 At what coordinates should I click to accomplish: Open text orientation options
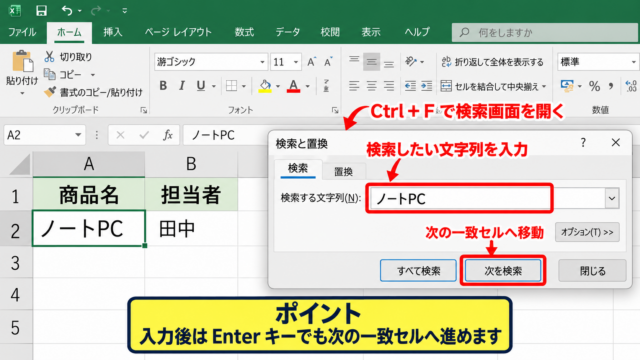[414, 62]
